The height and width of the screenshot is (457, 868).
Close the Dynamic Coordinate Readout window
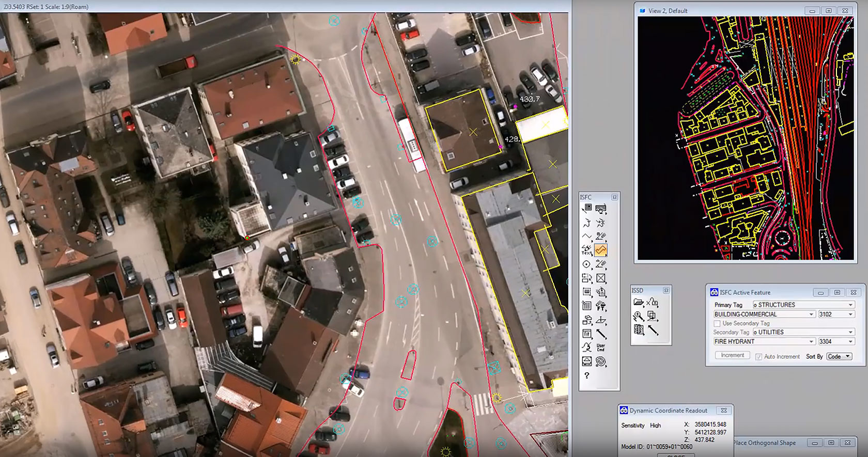tap(724, 411)
